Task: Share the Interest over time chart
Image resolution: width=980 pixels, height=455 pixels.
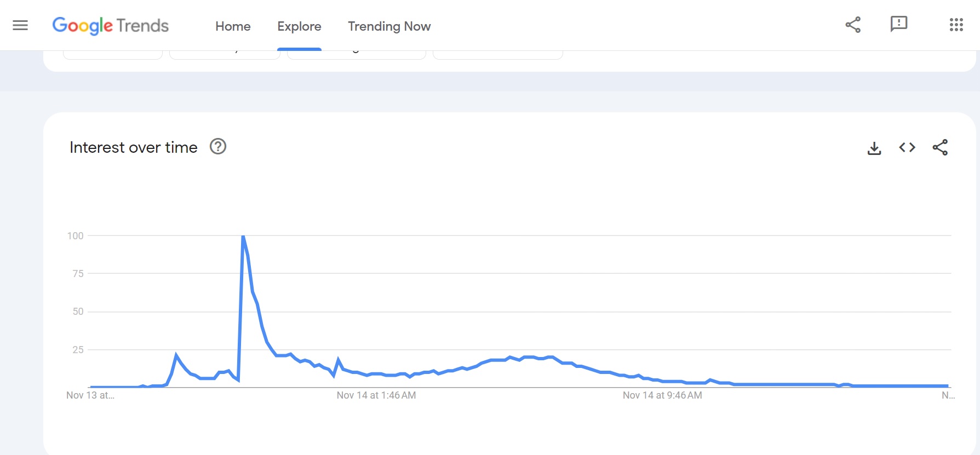Action: coord(940,147)
